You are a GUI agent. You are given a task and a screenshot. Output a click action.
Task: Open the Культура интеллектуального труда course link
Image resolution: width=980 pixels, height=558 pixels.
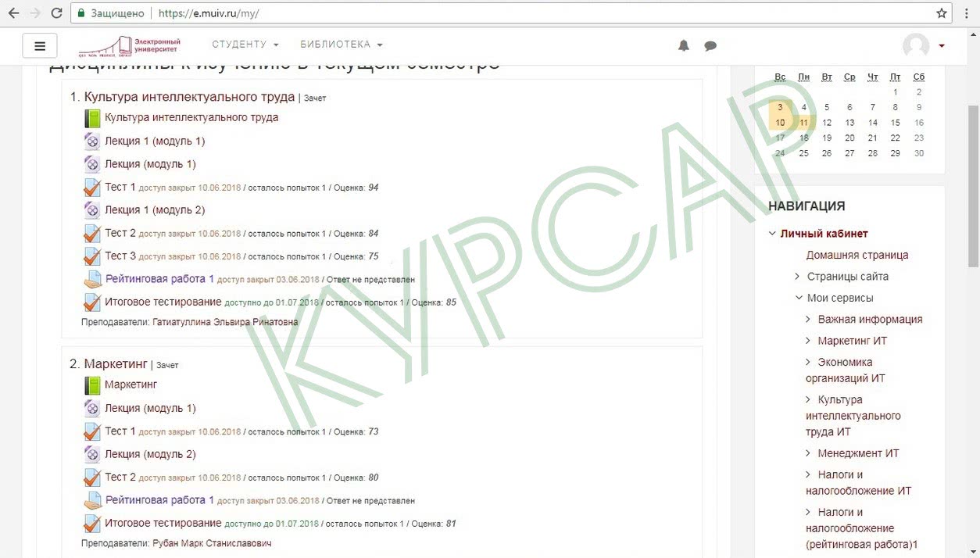[x=191, y=118]
